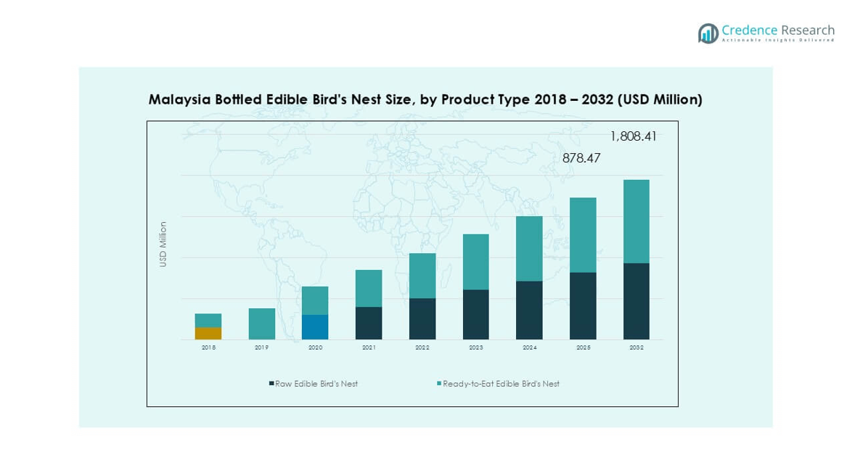Click the 2021 x-axis year label

tap(369, 347)
